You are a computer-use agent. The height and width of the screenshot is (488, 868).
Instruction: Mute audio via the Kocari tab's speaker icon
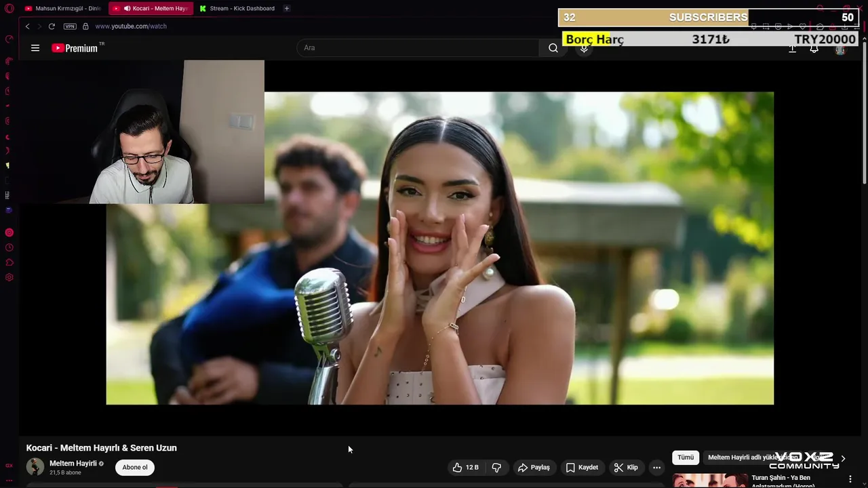[x=127, y=8]
